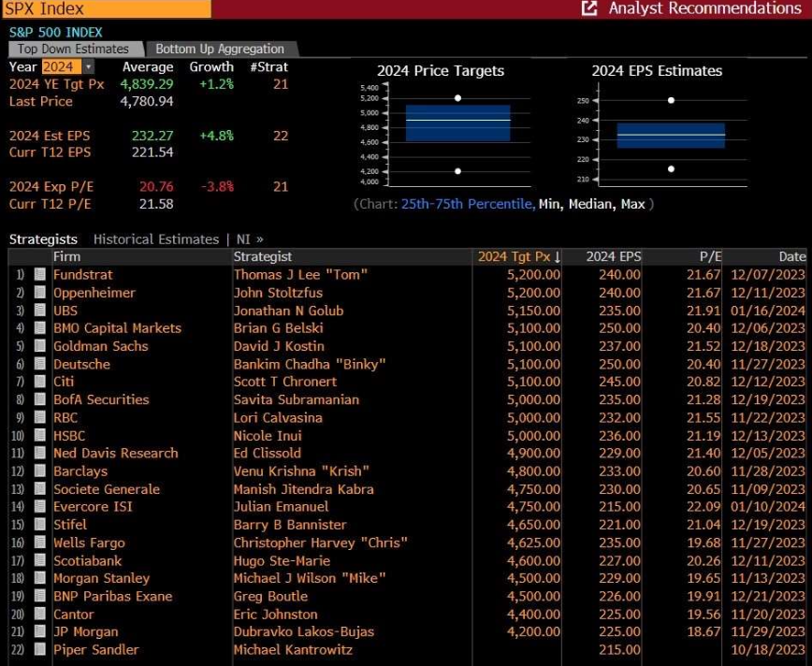Tick the checkbox for Ned Davis Research row
Viewport: 812px width, 666px height.
point(40,453)
